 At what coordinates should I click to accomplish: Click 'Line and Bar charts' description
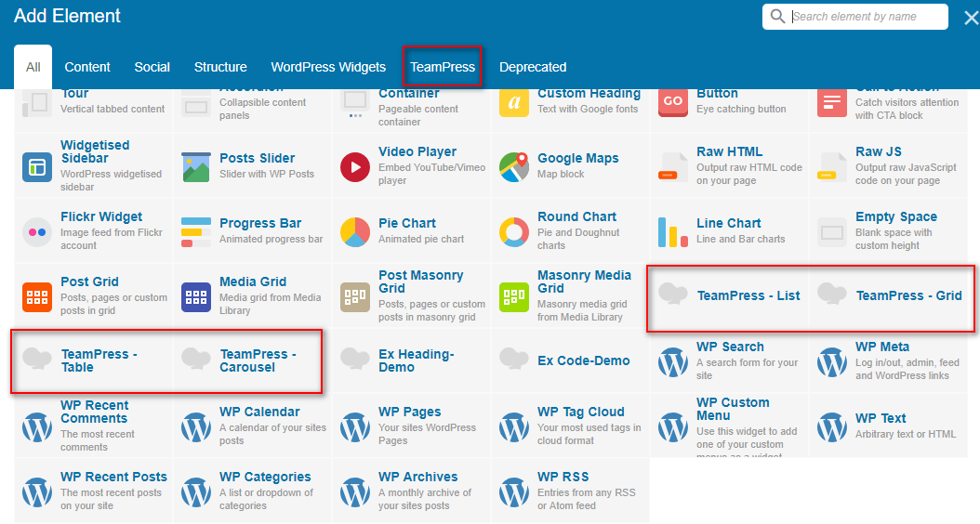[x=741, y=239]
